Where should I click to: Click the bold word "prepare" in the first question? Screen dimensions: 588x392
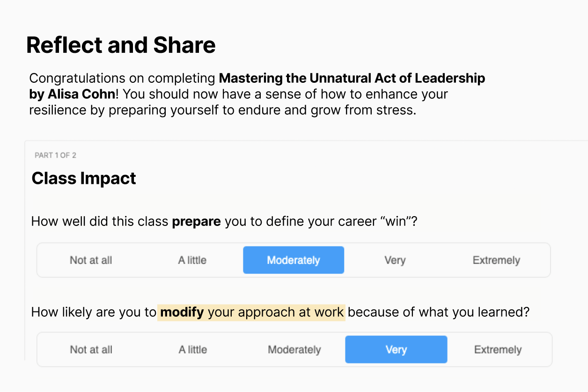tap(196, 221)
